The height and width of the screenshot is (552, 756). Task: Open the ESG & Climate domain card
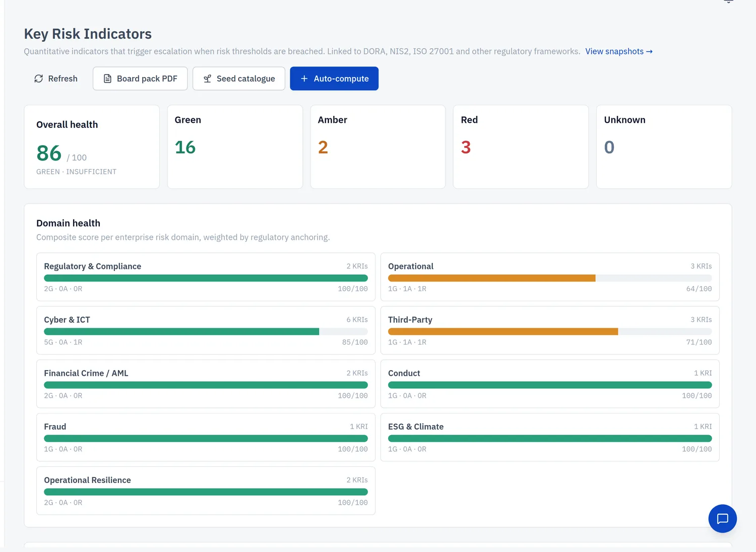pyautogui.click(x=550, y=437)
